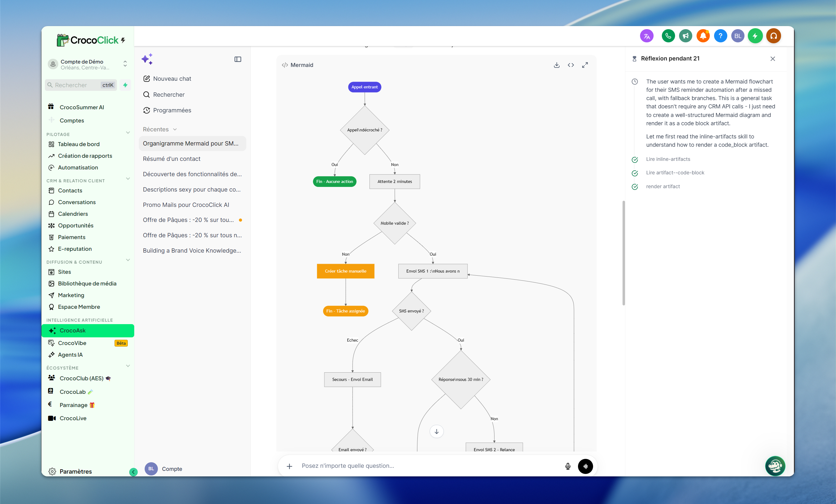
Task: Click the CrocoClick logo
Action: pyautogui.click(x=91, y=40)
